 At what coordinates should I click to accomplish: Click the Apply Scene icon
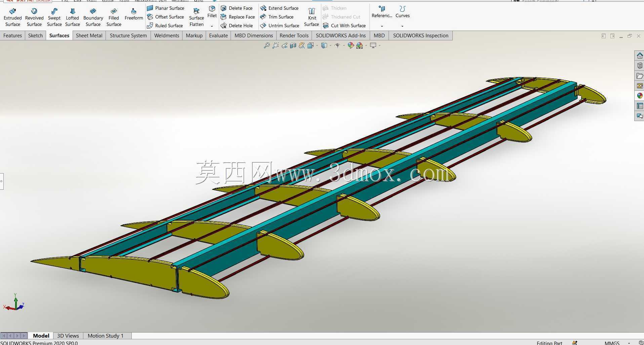click(360, 45)
